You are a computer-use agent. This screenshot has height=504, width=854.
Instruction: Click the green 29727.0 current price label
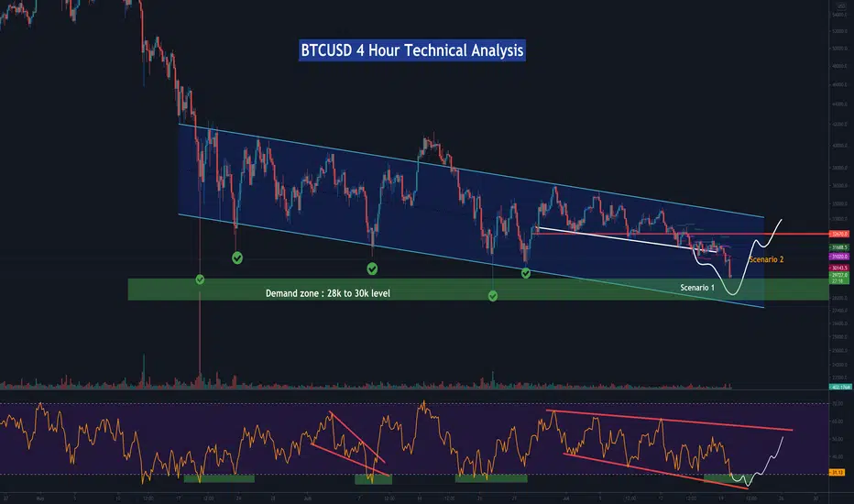point(838,278)
